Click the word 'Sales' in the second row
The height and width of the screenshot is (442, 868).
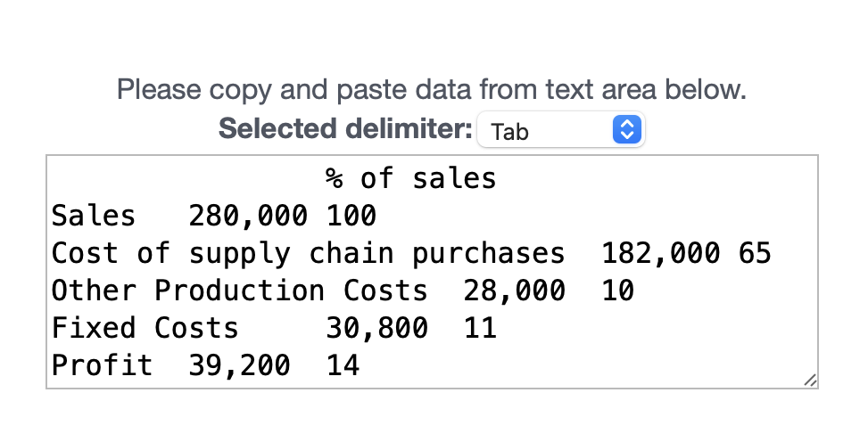coord(94,216)
